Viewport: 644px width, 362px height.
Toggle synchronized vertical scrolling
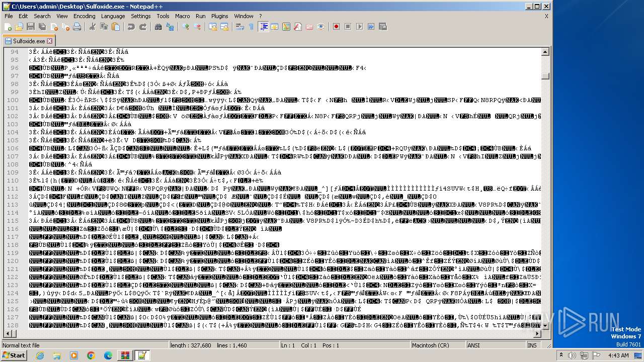coord(213,27)
